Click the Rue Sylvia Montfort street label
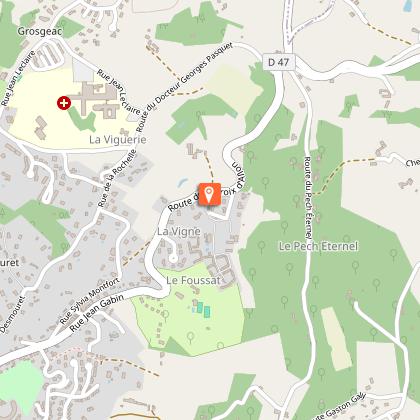420x420 pixels. (89, 301)
